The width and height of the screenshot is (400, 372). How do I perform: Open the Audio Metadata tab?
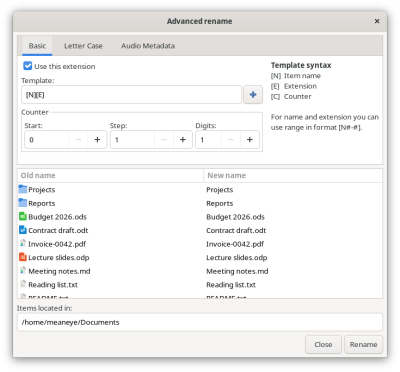pyautogui.click(x=148, y=46)
